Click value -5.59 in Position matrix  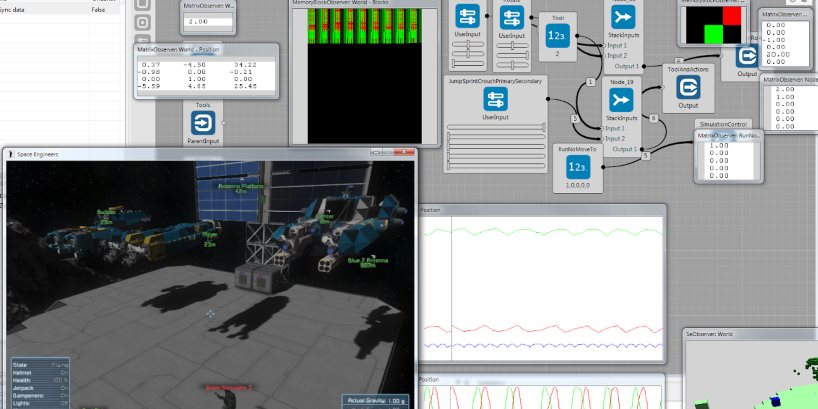150,87
